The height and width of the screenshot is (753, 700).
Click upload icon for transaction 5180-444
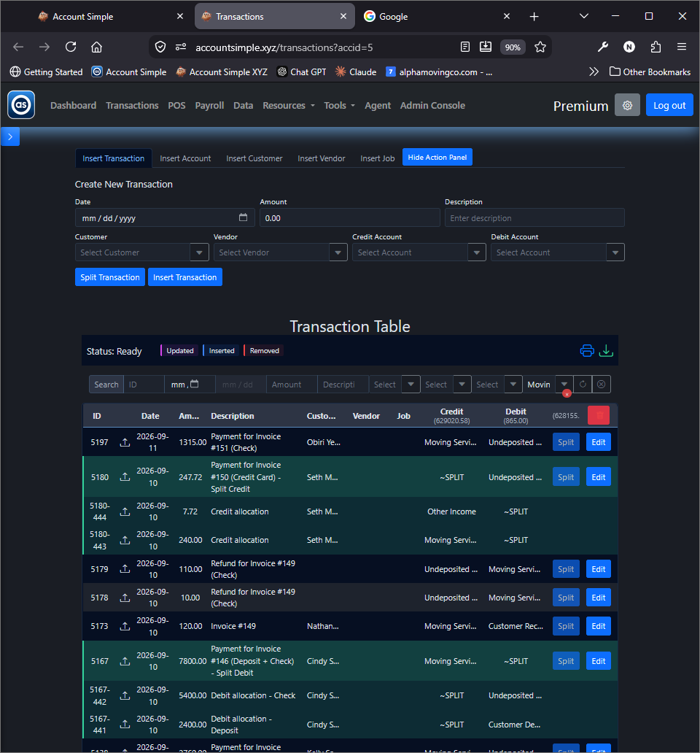tap(125, 511)
